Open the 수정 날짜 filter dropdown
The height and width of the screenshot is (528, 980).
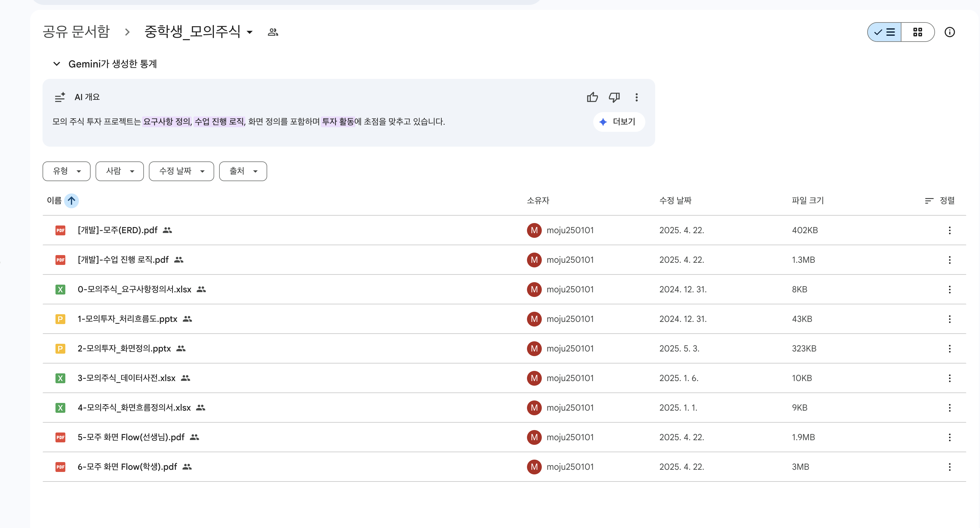pos(181,171)
